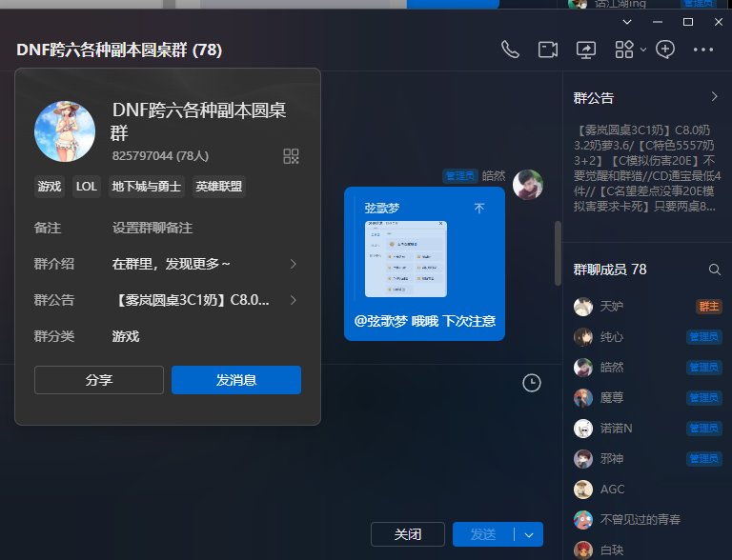Select the LOL tag
Image resolution: width=732 pixels, height=560 pixels.
(86, 187)
